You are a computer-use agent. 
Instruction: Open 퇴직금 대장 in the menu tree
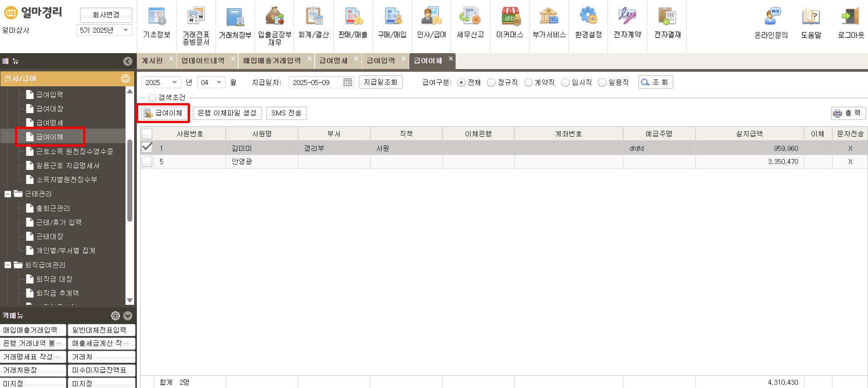pyautogui.click(x=54, y=279)
